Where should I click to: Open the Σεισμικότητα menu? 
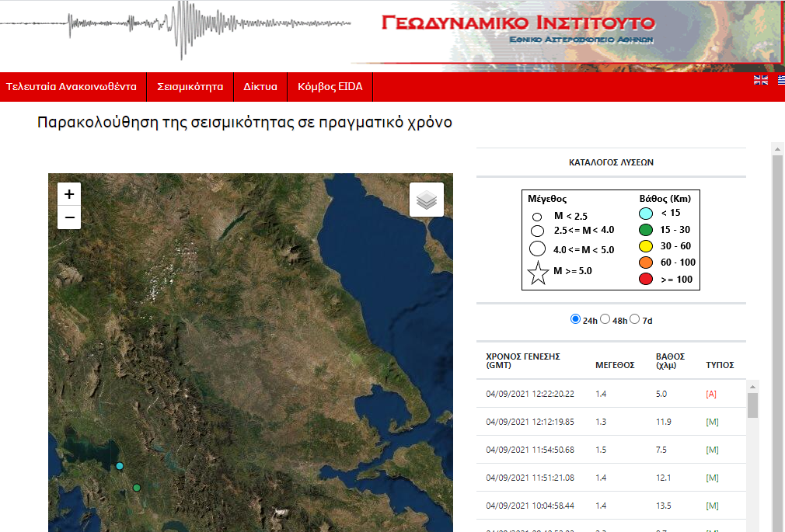tap(190, 86)
